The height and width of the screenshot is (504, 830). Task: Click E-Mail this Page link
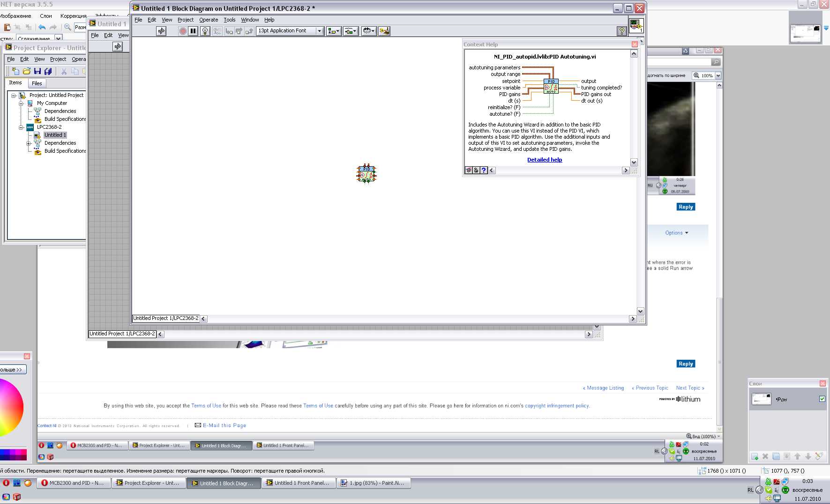coord(220,425)
